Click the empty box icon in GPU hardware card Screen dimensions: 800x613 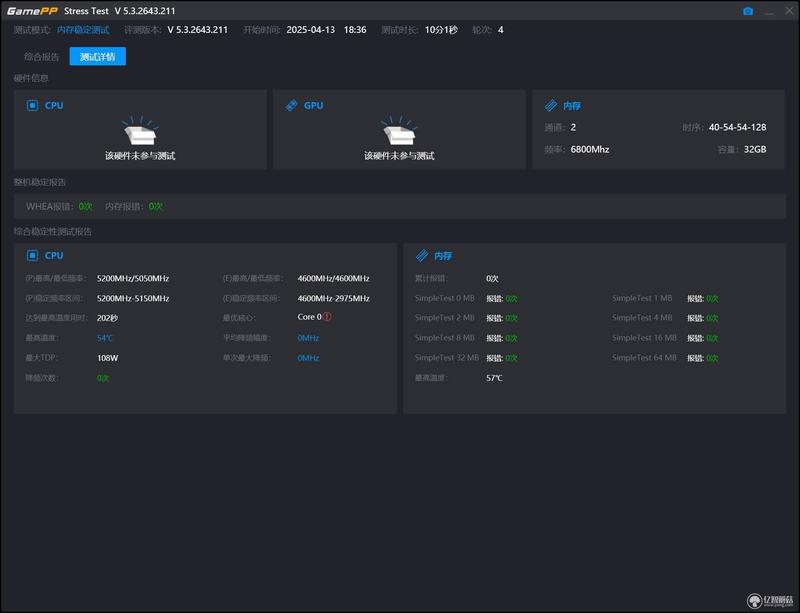[x=399, y=131]
